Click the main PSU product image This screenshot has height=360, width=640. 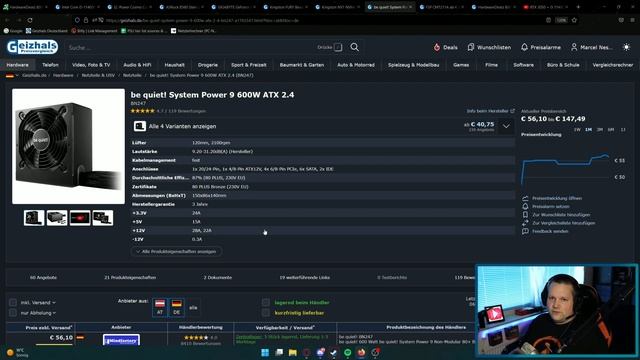[x=69, y=147]
